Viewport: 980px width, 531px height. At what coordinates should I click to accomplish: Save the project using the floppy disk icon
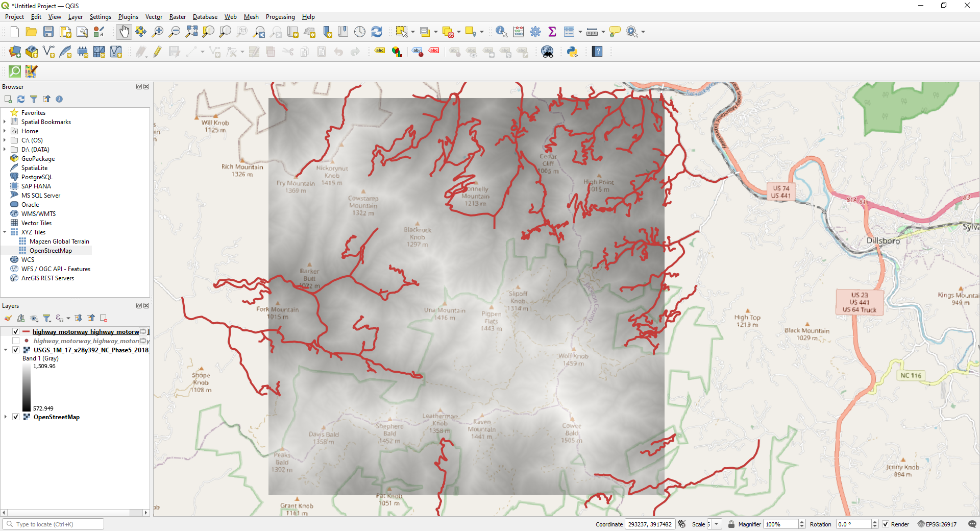[48, 32]
